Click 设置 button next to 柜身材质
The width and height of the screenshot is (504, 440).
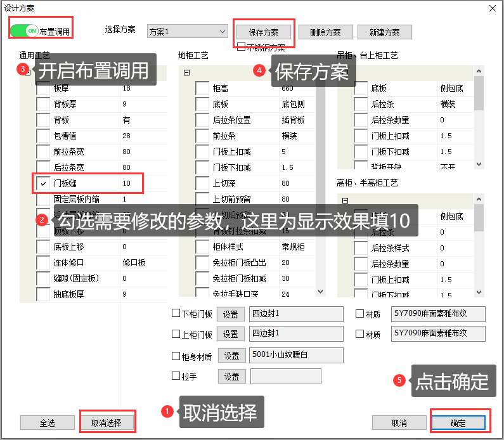231,356
